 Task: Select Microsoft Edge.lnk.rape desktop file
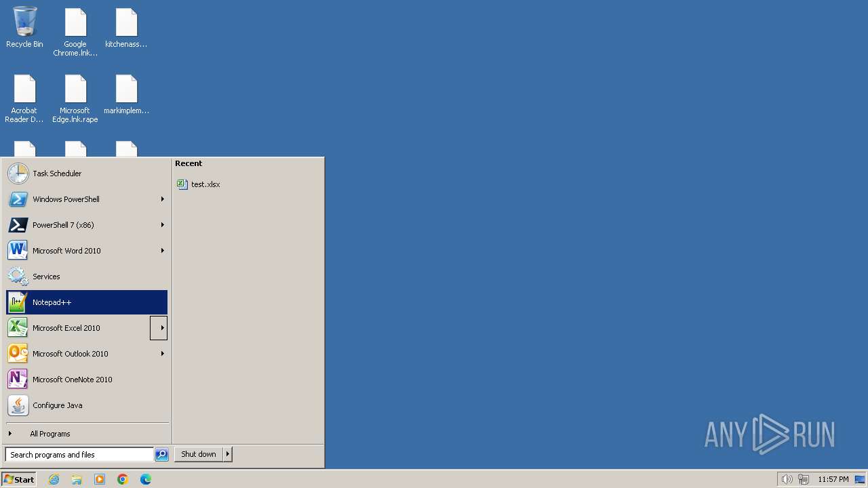click(x=75, y=98)
